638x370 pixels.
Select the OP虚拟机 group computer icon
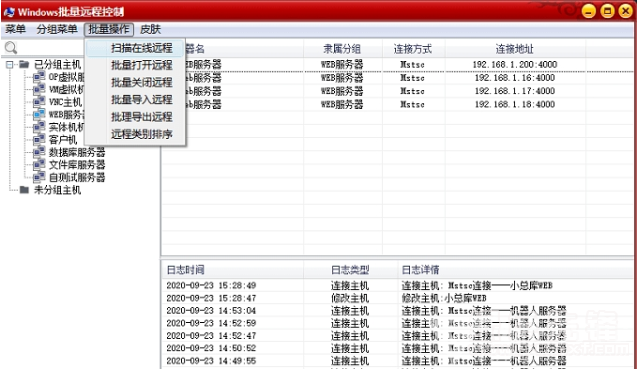[x=39, y=76]
